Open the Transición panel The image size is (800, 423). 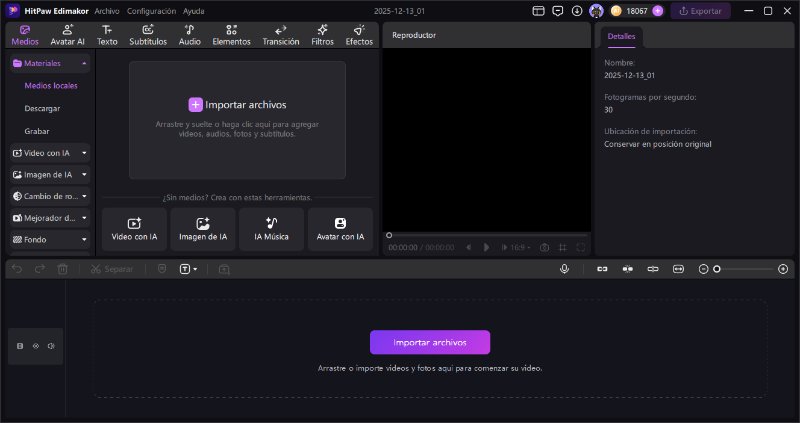click(281, 35)
